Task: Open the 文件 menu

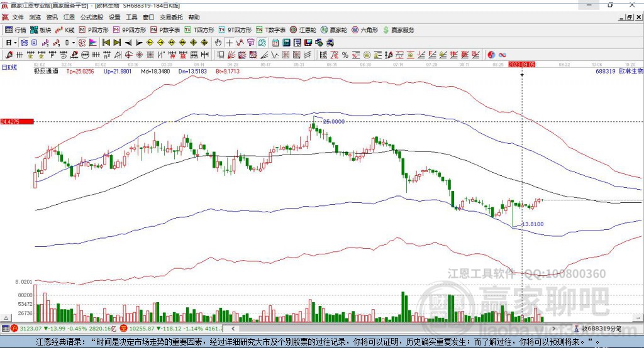Action: point(18,17)
